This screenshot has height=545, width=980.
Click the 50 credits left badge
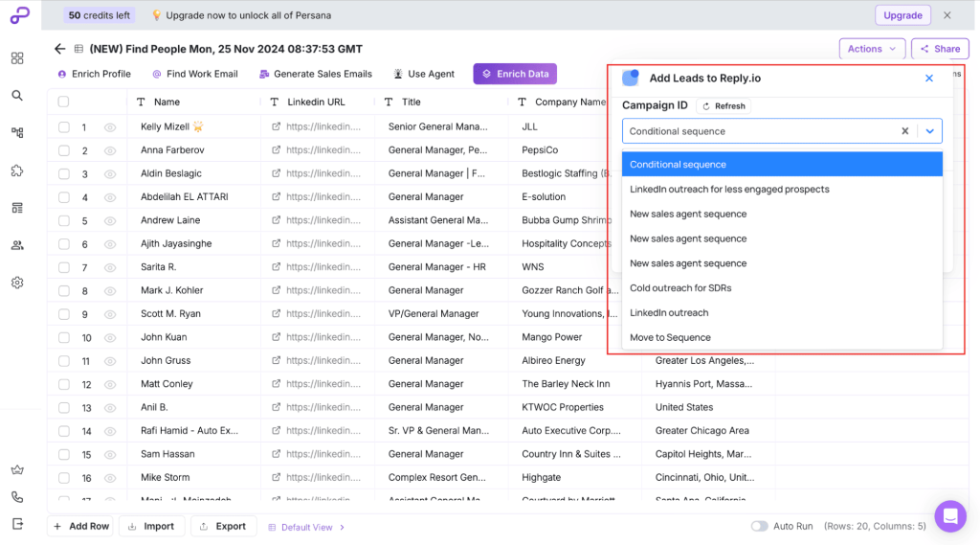99,15
